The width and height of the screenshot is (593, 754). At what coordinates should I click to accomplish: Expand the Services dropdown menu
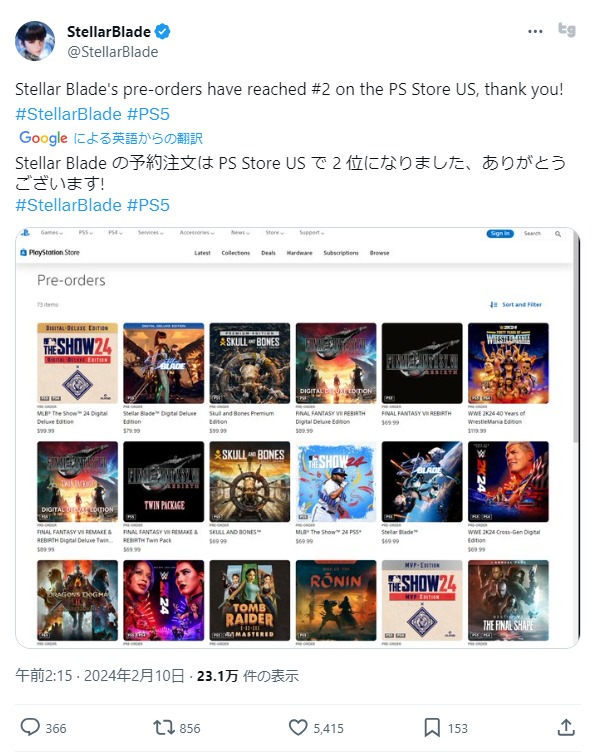tap(150, 233)
